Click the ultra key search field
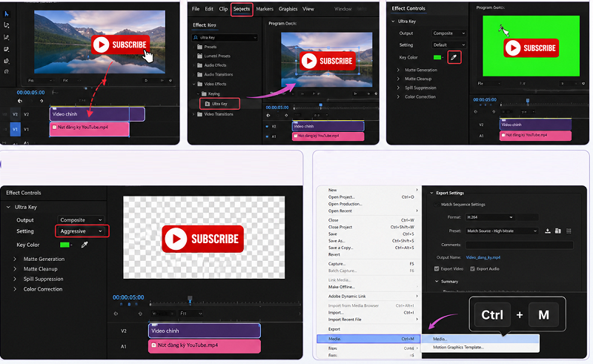The height and width of the screenshot is (364, 593). coord(225,38)
